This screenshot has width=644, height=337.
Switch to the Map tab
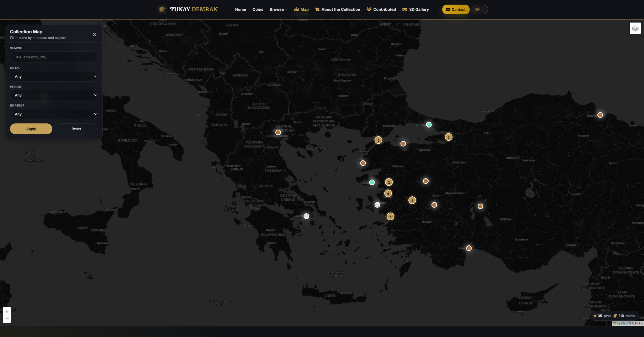(301, 9)
